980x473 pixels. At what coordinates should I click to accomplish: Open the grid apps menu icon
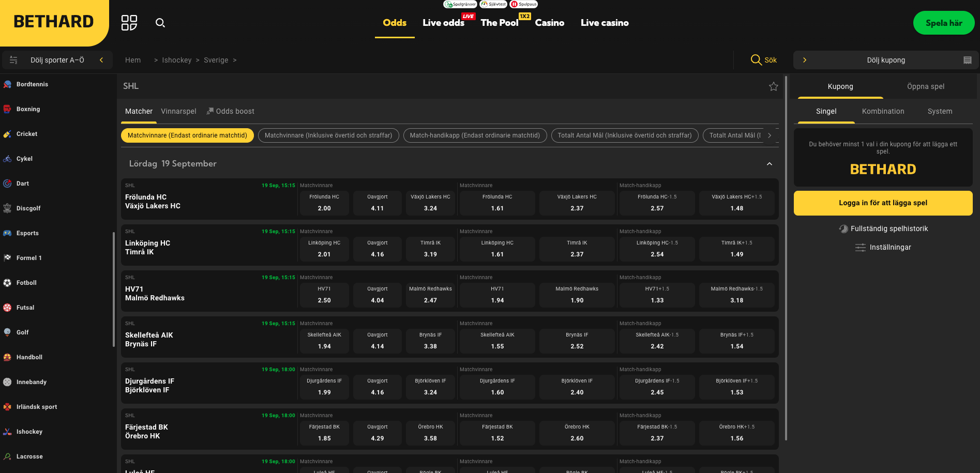(x=129, y=23)
